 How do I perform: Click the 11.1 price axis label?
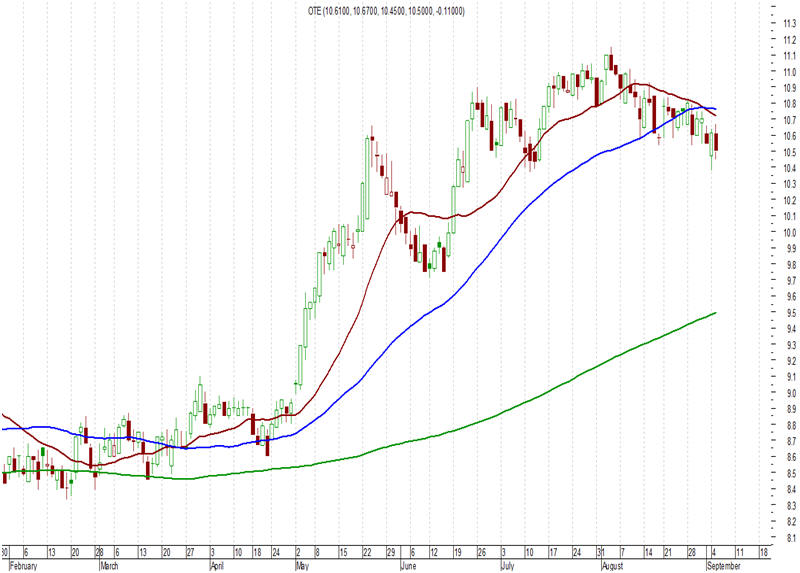[790, 55]
